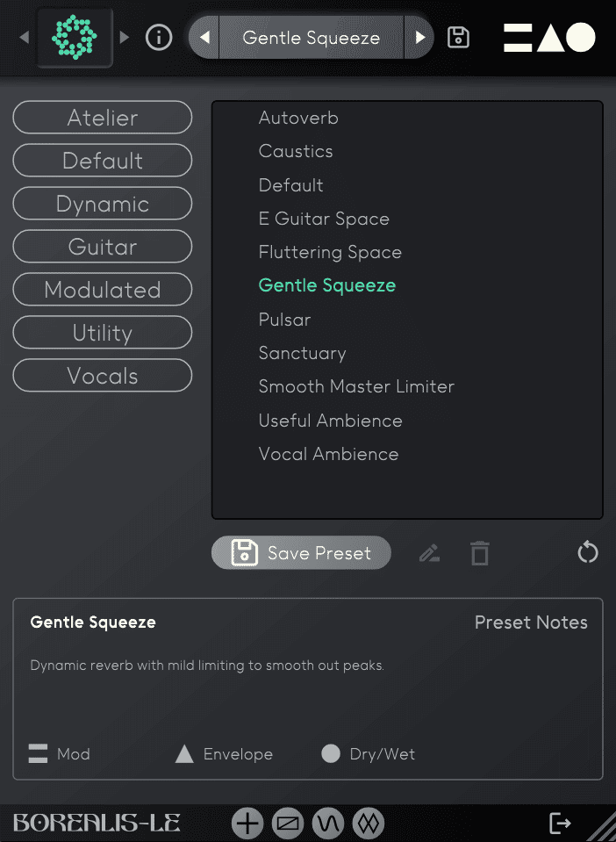The height and width of the screenshot is (842, 616).
Task: Select the Fluttering Space preset
Action: 330,252
